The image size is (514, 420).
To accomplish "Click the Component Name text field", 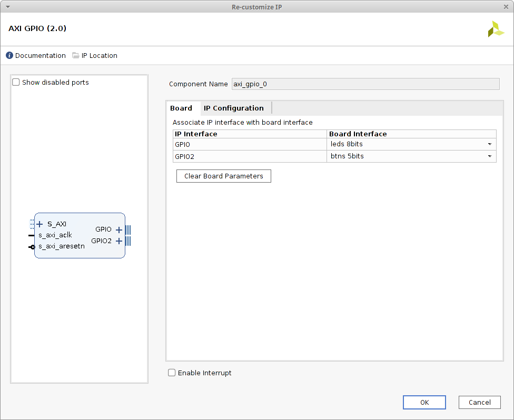I will [x=365, y=84].
